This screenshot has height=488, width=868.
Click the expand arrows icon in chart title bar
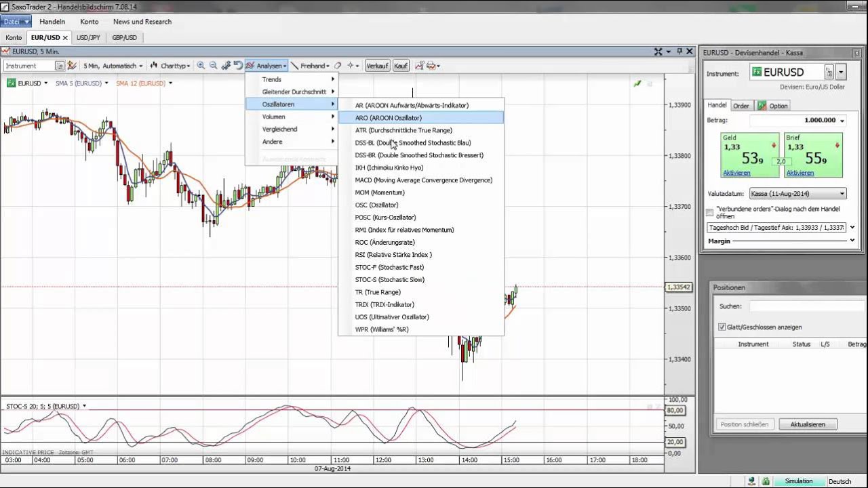tap(658, 52)
